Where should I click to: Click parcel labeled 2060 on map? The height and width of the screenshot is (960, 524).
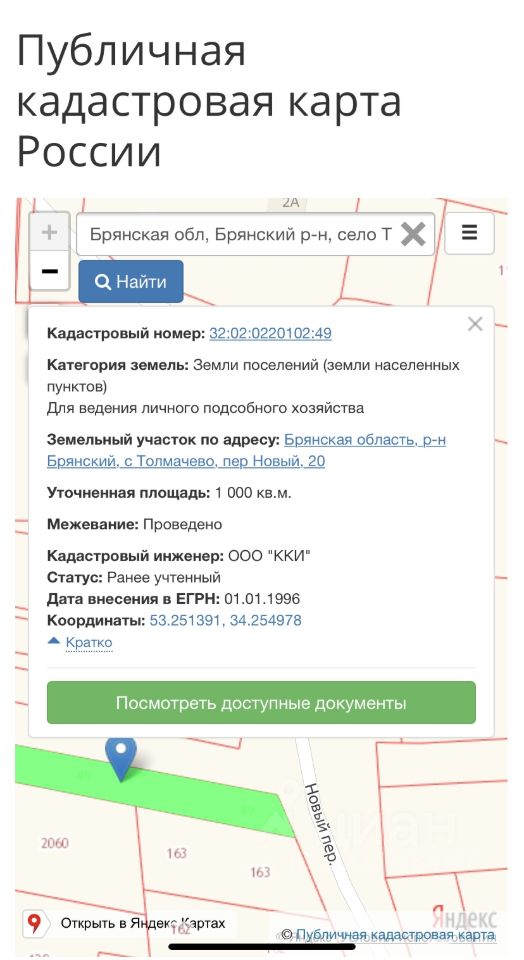[x=55, y=843]
